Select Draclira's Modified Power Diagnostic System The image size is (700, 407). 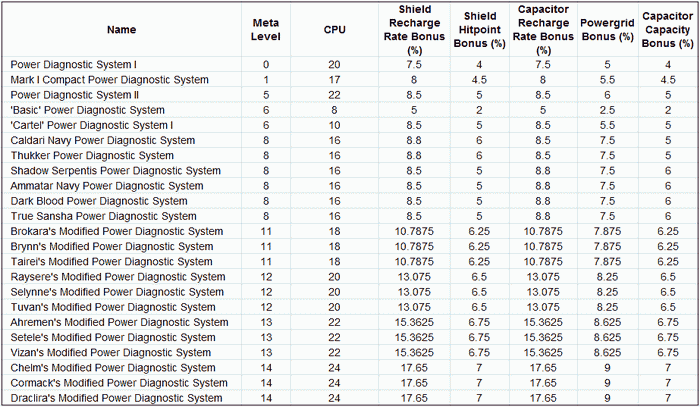117,399
